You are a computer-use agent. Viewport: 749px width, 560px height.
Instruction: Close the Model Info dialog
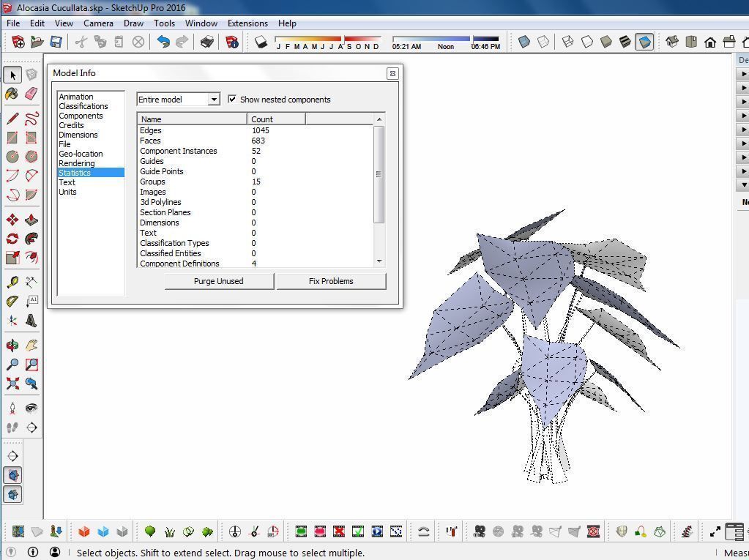coord(392,73)
